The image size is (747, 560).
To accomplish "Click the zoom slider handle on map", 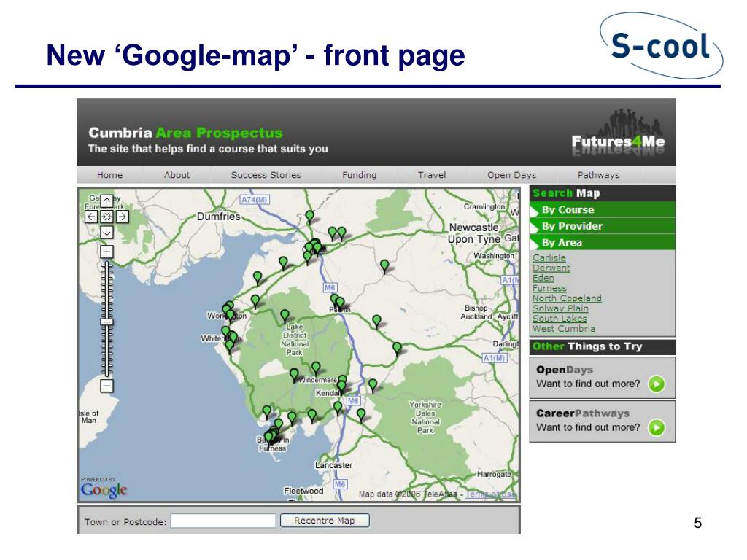I will 107,322.
